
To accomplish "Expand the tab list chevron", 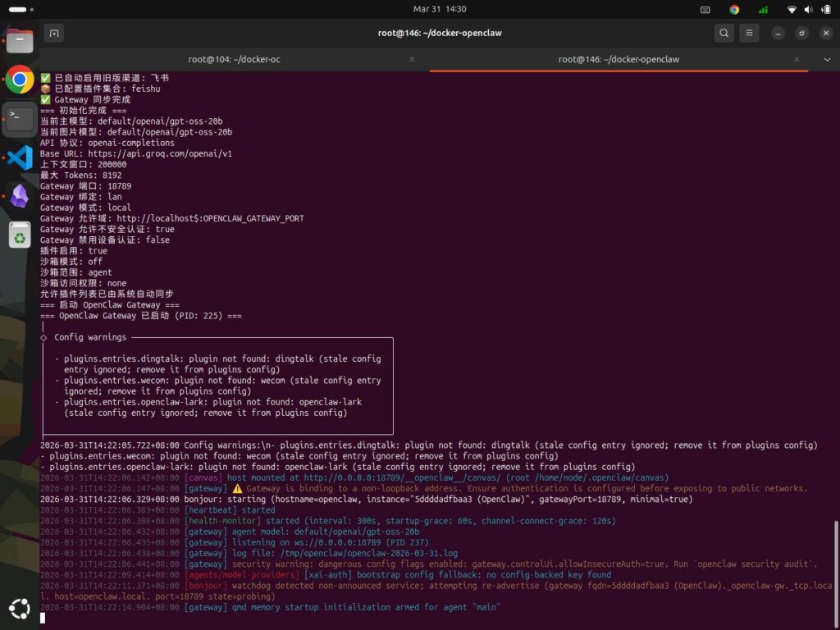I will pos(828,59).
